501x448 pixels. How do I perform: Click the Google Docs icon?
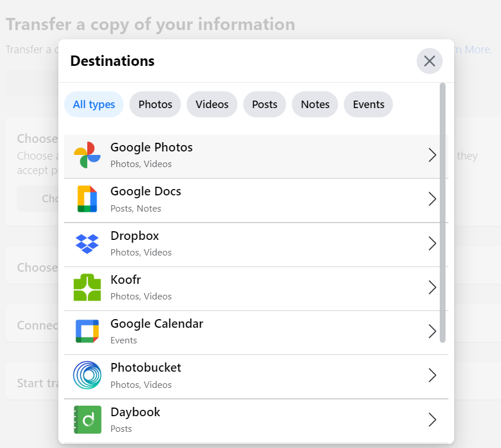pos(87,199)
